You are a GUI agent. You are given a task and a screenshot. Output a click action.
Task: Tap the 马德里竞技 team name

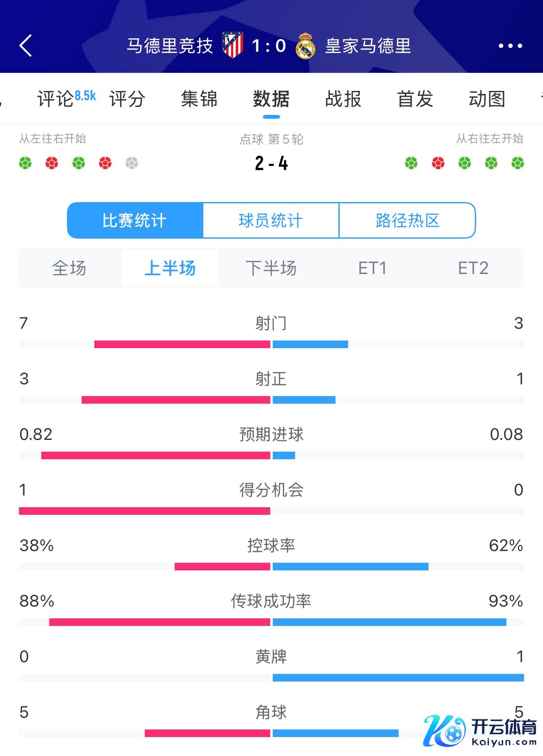pos(170,46)
